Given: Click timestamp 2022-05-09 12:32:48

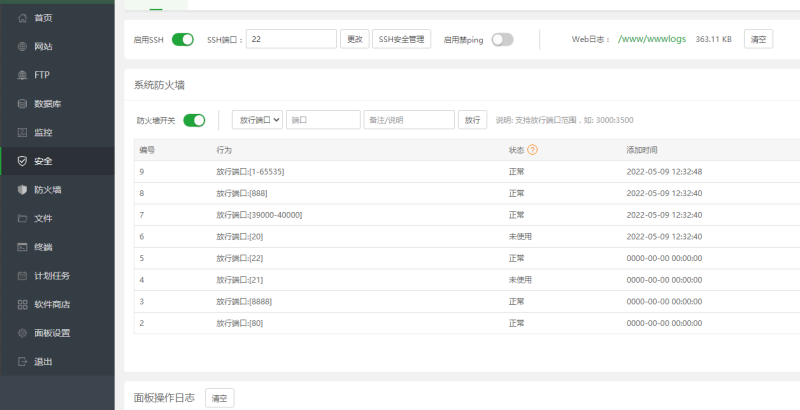Looking at the screenshot, I should tap(664, 172).
